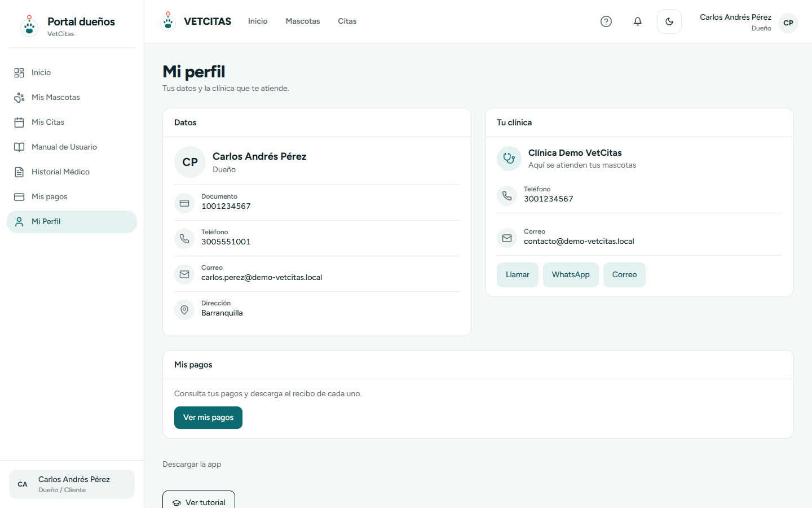Click the Manual de Usuario book icon
The image size is (812, 508).
click(19, 147)
